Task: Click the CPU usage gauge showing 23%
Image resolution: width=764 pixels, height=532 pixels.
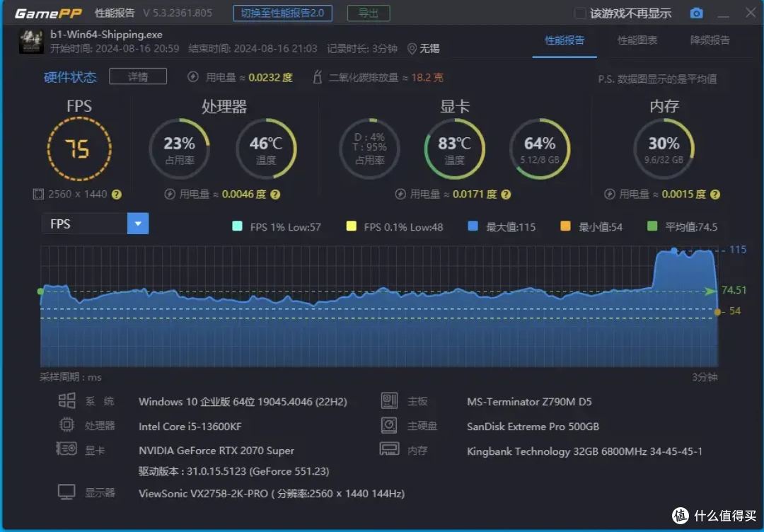Action: tap(179, 149)
